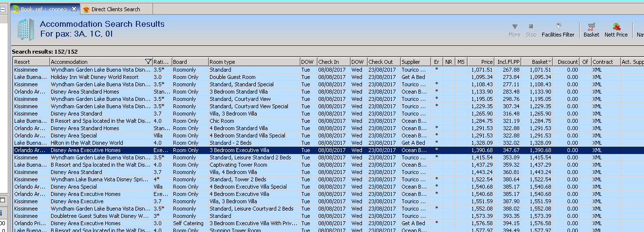Click the Price cell showing 1,576.58
The image size is (644, 232).
tap(482, 223)
